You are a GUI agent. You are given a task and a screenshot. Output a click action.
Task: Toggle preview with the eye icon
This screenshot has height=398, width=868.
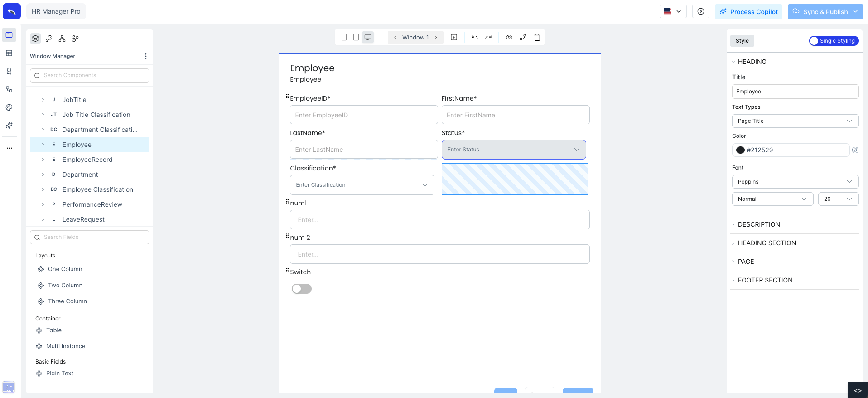click(x=509, y=37)
